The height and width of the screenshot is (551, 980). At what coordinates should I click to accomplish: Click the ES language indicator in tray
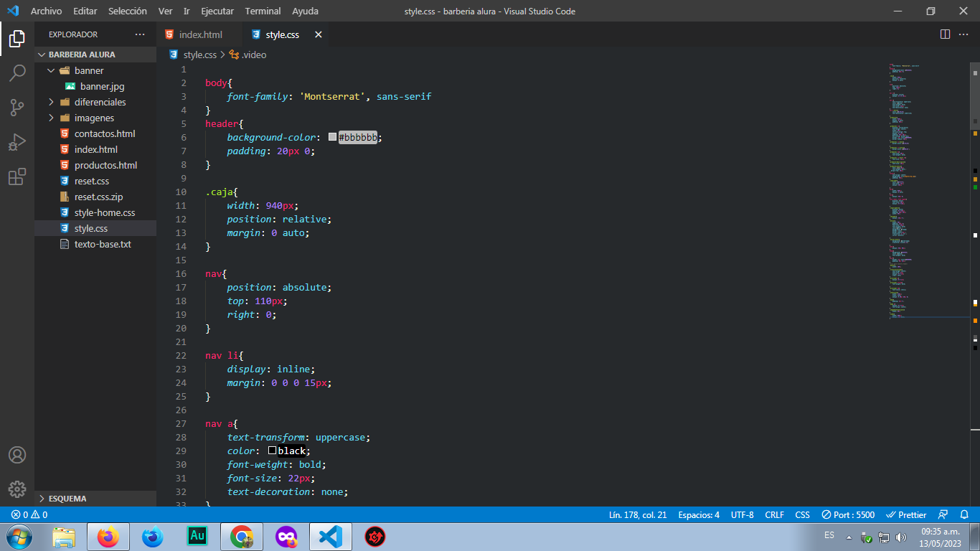[829, 535]
